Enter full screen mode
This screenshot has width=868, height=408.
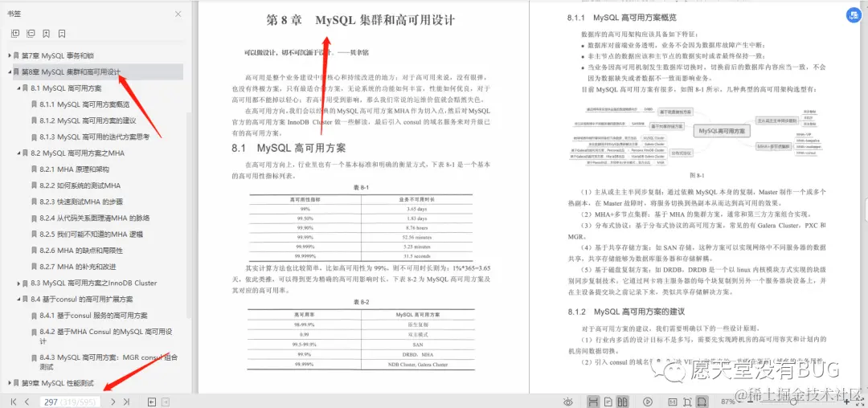(860, 402)
